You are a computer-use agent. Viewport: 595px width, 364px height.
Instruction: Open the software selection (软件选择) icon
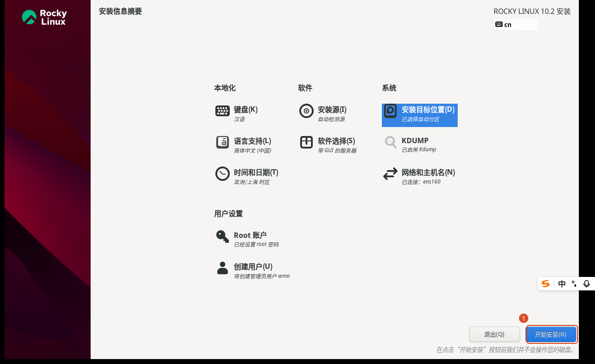pyautogui.click(x=306, y=142)
